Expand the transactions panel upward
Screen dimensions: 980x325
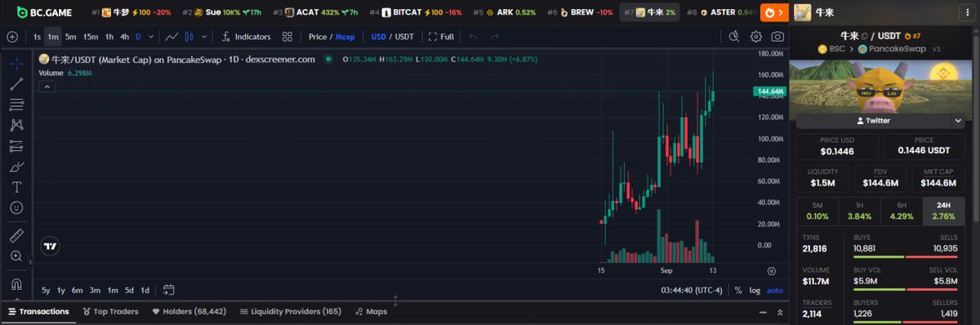click(780, 312)
